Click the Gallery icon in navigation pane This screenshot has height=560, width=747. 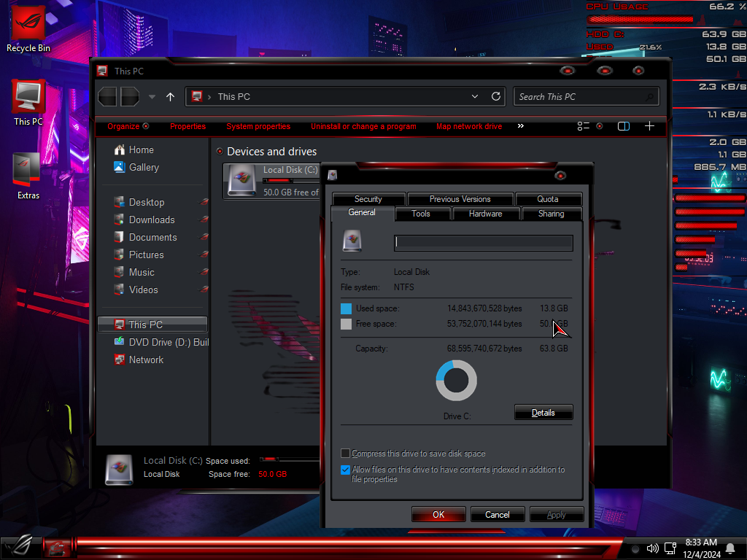coord(119,167)
